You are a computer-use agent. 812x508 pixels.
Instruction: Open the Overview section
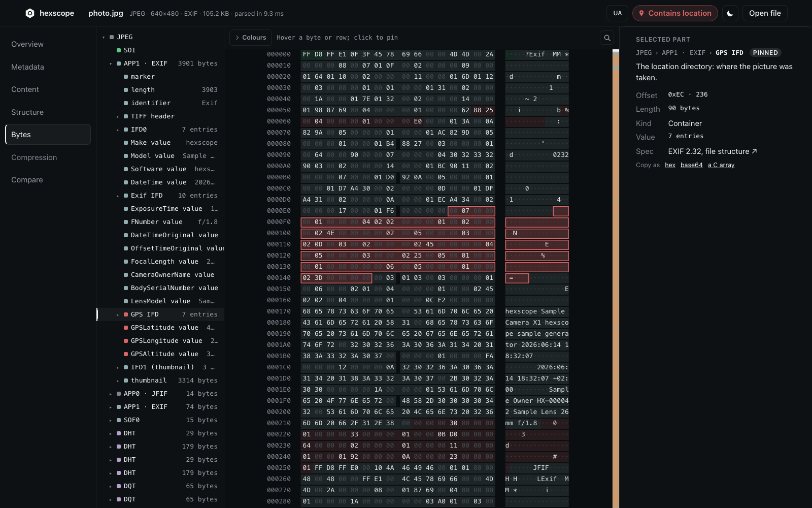click(x=48, y=44)
